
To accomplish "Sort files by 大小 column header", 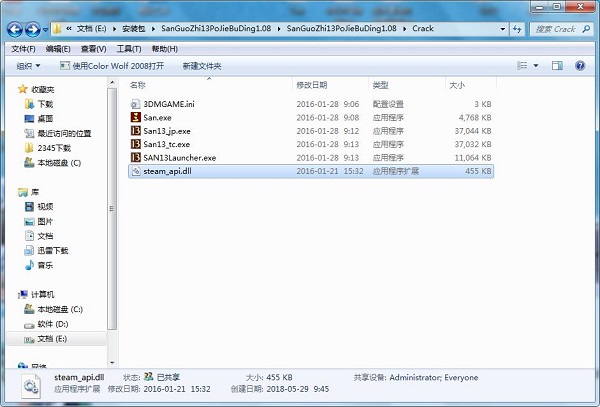I will point(471,85).
